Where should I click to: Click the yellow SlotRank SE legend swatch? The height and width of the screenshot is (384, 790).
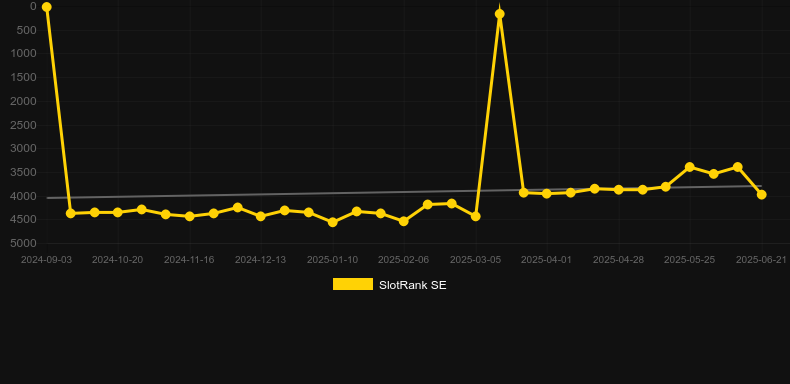pyautogui.click(x=353, y=284)
